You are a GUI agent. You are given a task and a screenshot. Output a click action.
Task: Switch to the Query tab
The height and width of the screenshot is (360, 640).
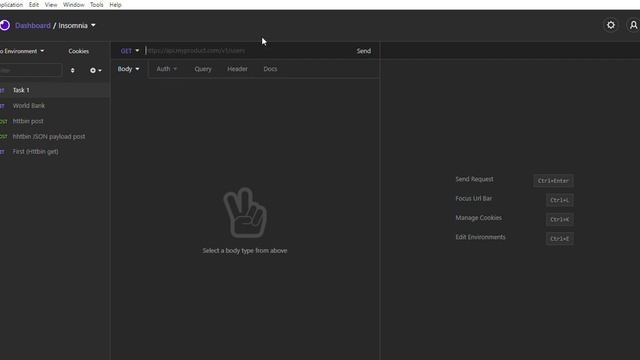tap(203, 69)
